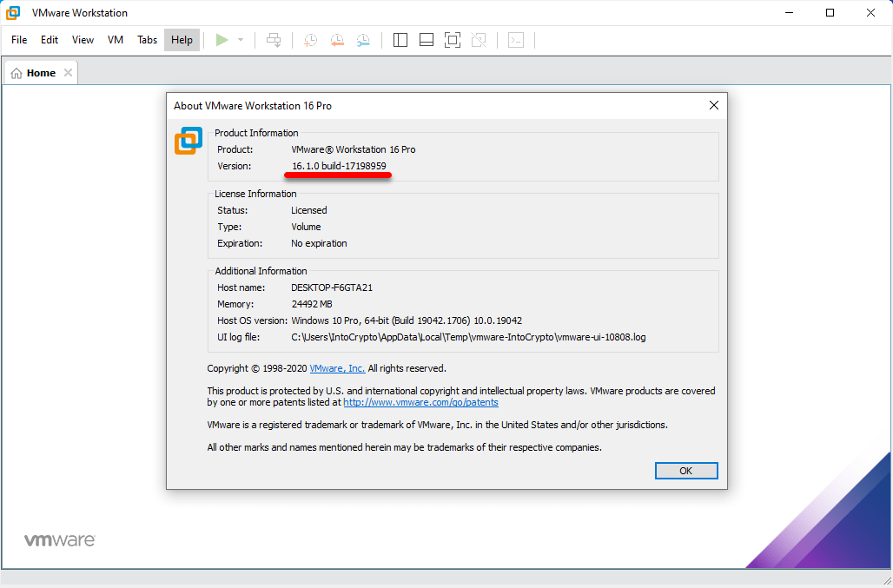
Task: Click the green Power On play icon
Action: [222, 40]
